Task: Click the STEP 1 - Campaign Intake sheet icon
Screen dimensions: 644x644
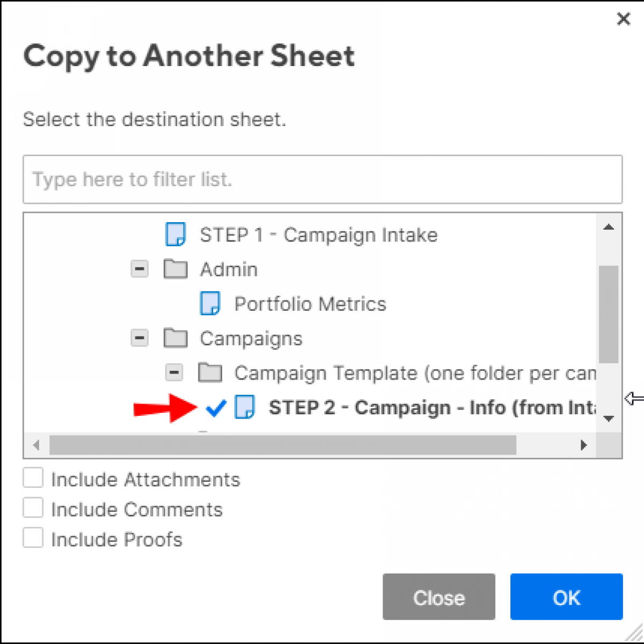Action: (x=175, y=235)
